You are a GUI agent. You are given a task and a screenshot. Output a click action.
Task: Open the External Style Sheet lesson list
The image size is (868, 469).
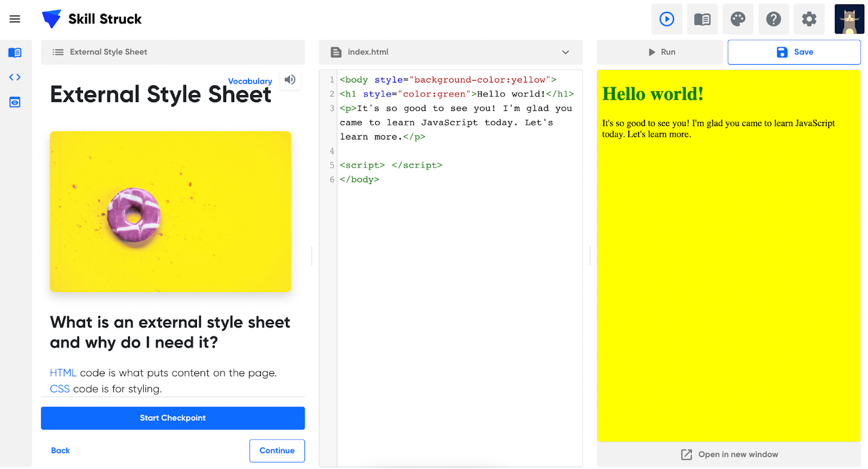tap(173, 52)
